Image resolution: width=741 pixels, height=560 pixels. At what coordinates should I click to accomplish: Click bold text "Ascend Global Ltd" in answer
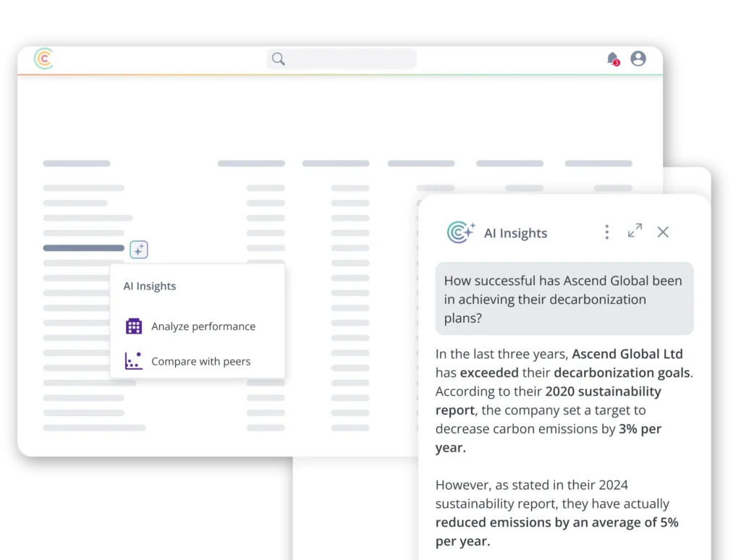pyautogui.click(x=627, y=354)
